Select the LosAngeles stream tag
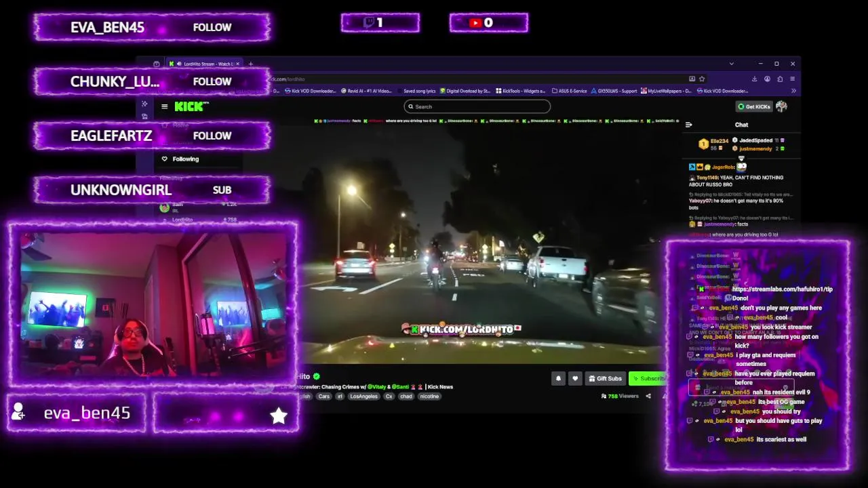868x488 pixels. [x=363, y=396]
